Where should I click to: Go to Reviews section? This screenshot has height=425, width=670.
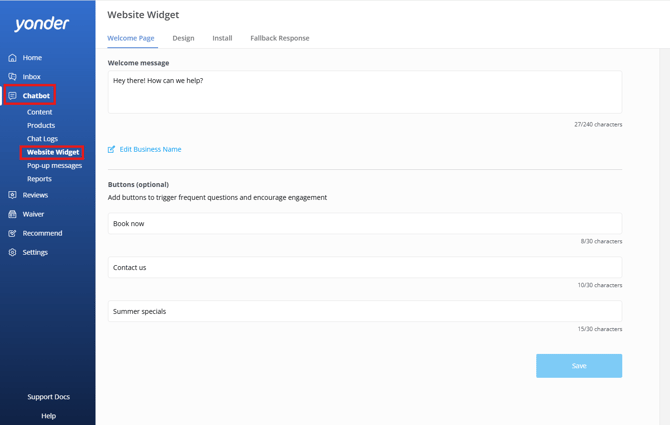(x=35, y=195)
